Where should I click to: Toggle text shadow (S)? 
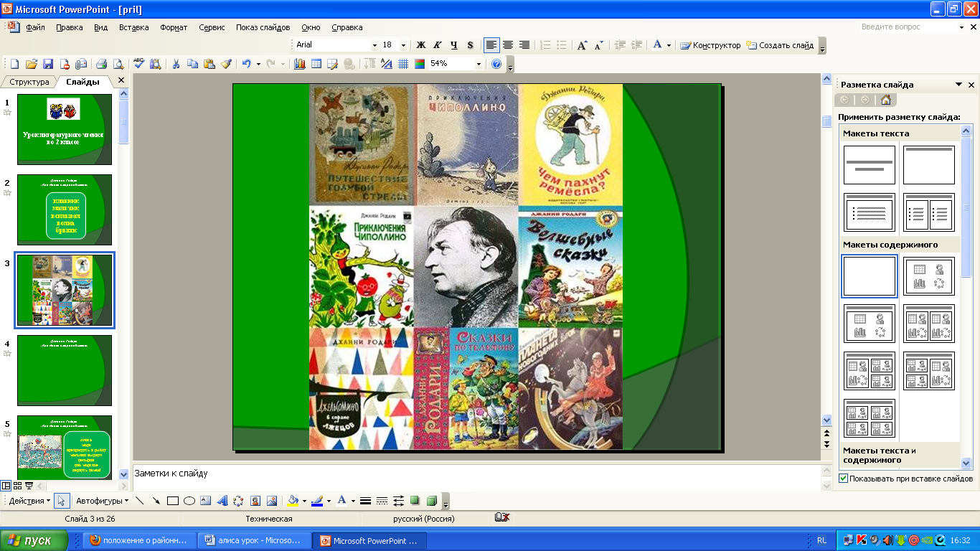[471, 45]
